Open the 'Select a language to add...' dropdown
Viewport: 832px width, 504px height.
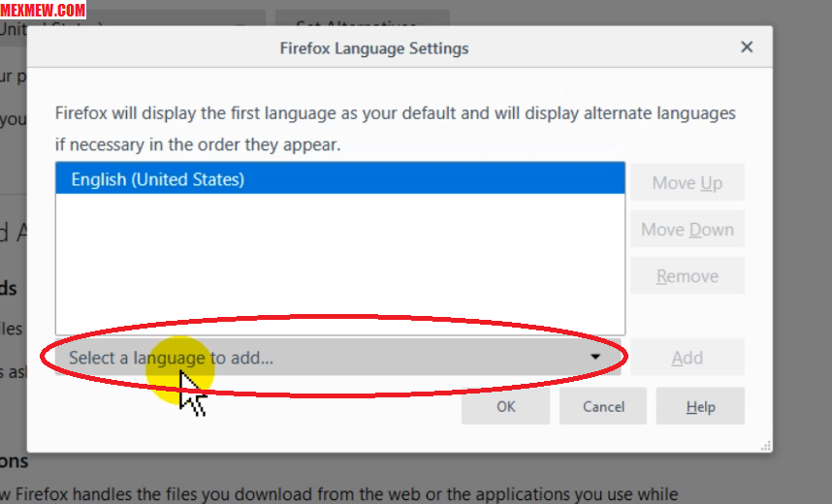(338, 358)
